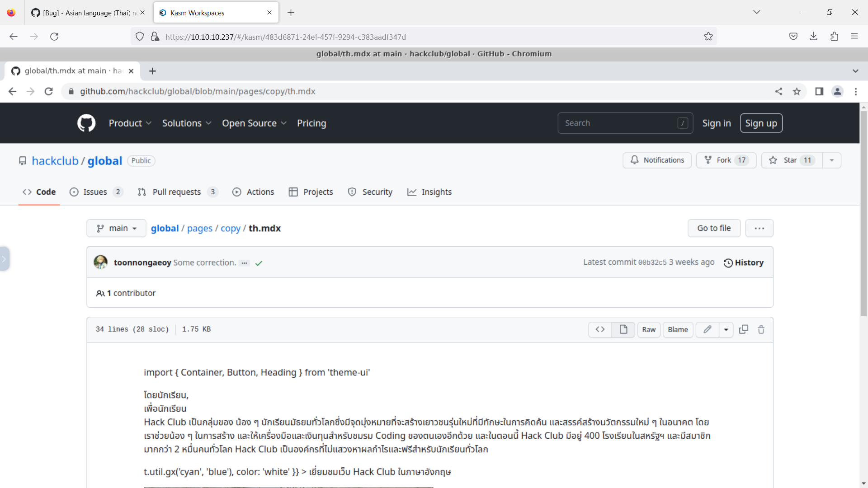
Task: Switch to the Pull requests tab
Action: (x=177, y=192)
